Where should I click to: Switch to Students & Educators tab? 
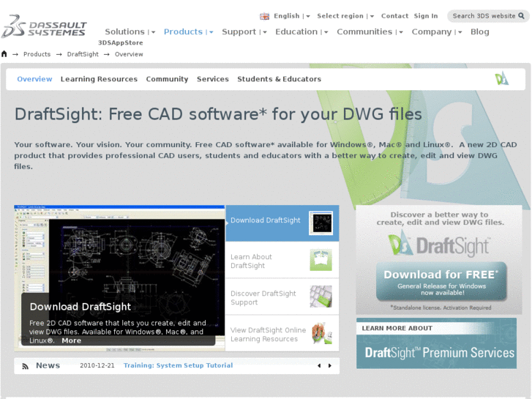click(279, 79)
